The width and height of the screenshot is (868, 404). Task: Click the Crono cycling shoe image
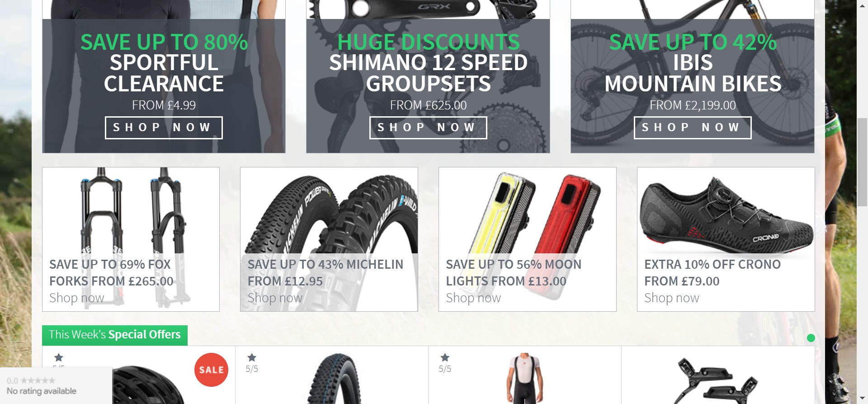tap(726, 213)
